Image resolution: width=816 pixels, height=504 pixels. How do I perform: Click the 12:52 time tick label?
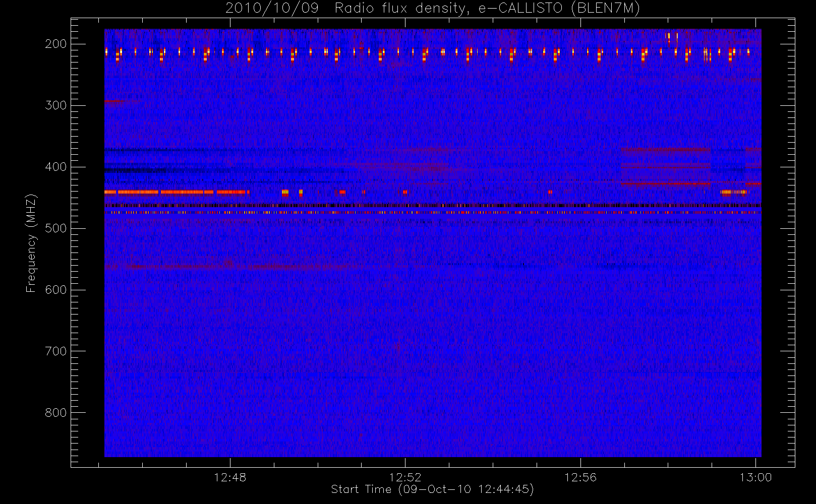pyautogui.click(x=405, y=477)
